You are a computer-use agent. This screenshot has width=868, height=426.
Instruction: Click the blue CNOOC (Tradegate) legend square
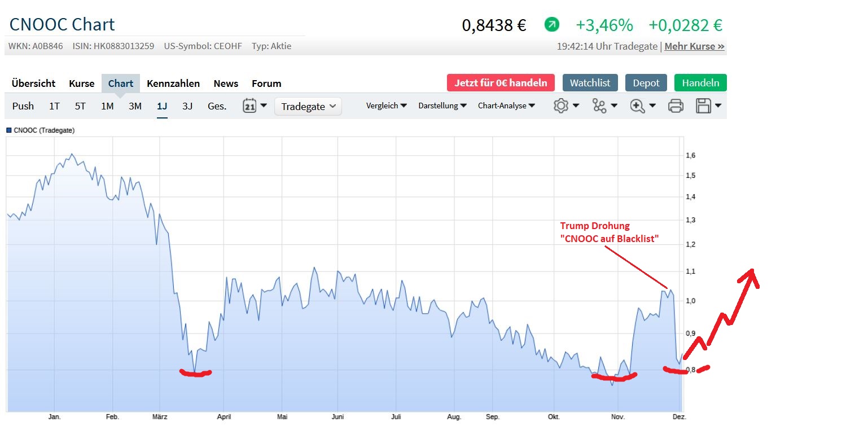(8, 130)
